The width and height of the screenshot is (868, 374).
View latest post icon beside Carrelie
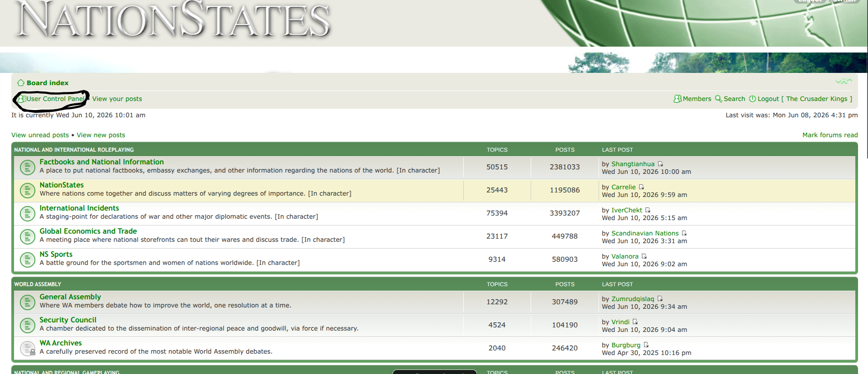(641, 187)
